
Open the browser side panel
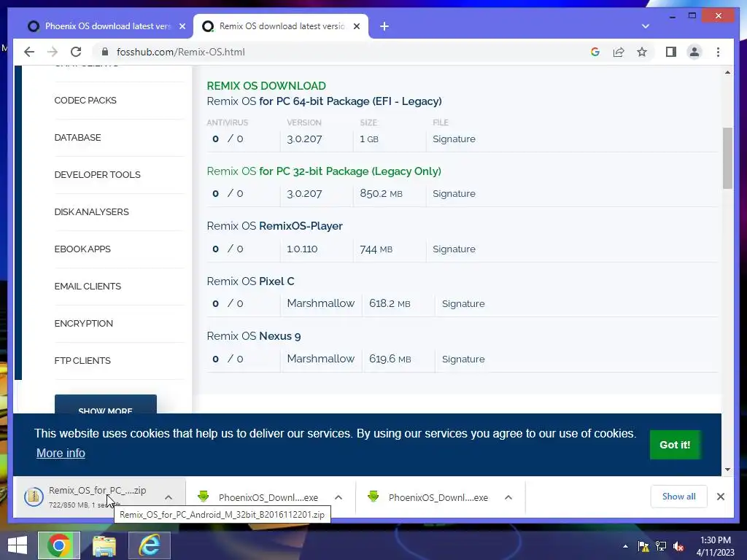point(671,52)
